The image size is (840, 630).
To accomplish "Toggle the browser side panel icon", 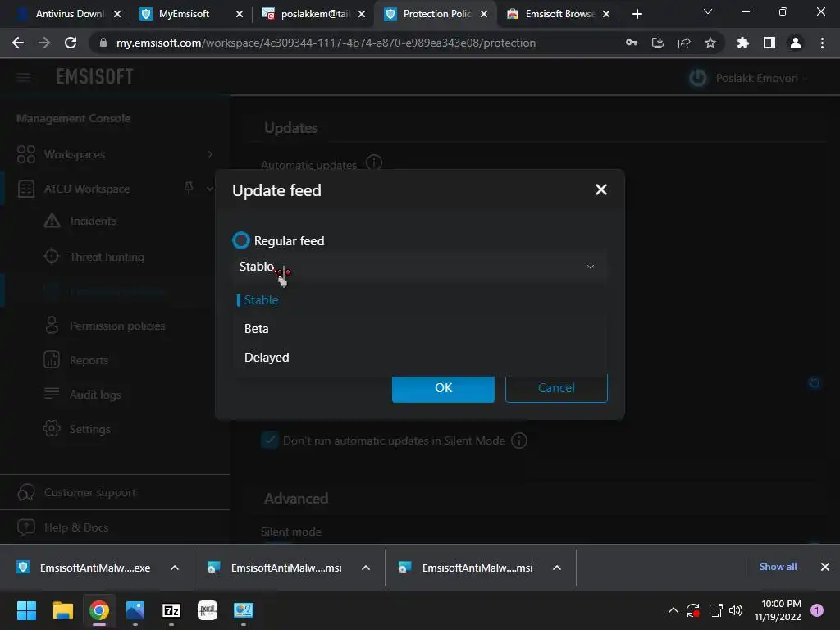I will [769, 43].
